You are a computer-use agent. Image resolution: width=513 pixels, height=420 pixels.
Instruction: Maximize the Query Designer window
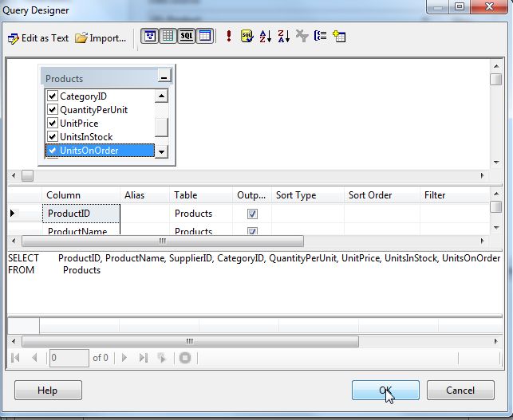click(460, 6)
